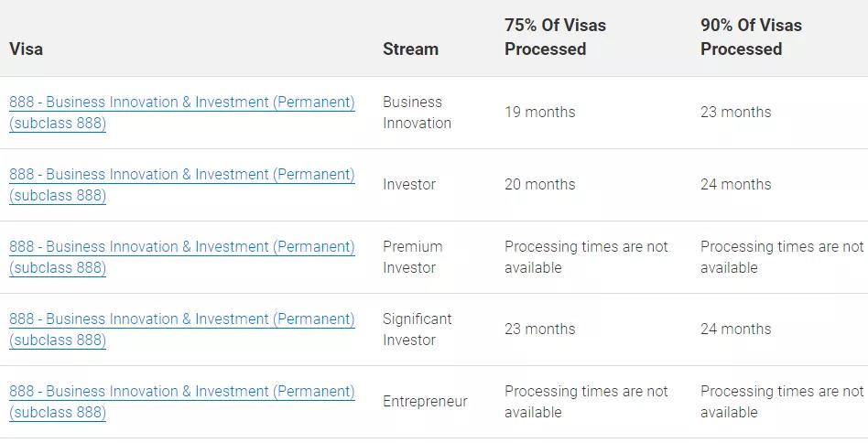This screenshot has width=868, height=443.
Task: Click the Business Innovation stream cell
Action: 417,113
